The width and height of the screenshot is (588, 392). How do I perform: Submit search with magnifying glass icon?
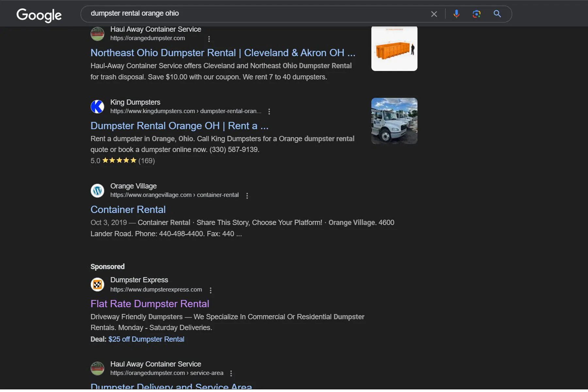click(x=497, y=14)
